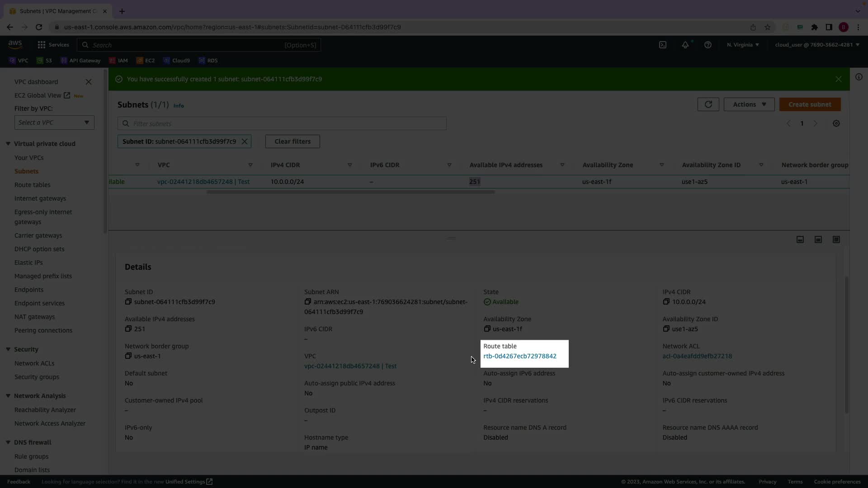Click the refresh subnets button
The width and height of the screenshot is (868, 488).
tap(708, 104)
